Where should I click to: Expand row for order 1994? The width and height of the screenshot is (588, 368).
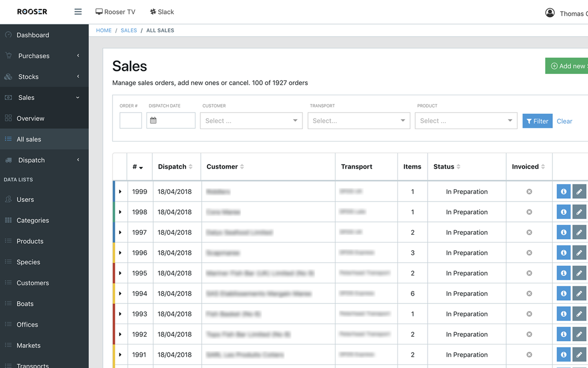click(x=120, y=294)
